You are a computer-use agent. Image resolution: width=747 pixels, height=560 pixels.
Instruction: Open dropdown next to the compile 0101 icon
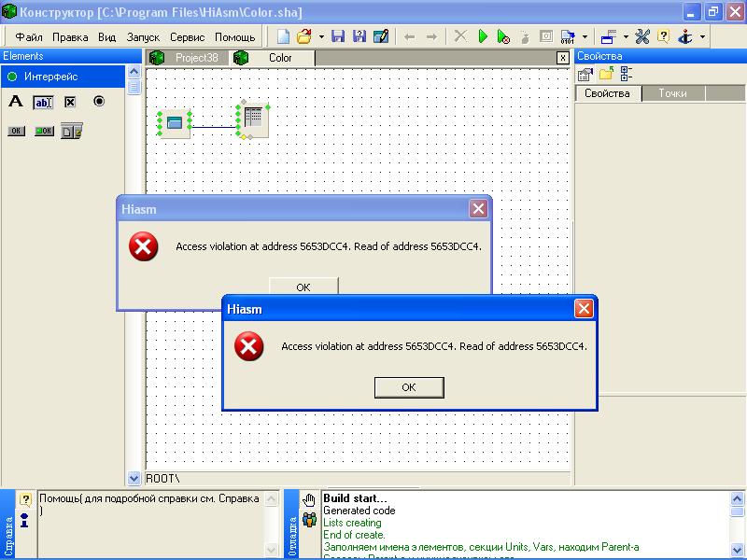(585, 37)
